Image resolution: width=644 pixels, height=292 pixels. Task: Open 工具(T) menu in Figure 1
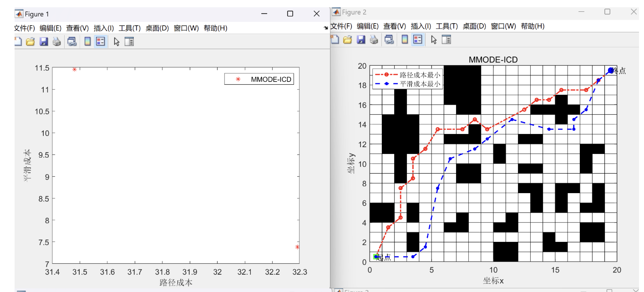[x=130, y=28]
